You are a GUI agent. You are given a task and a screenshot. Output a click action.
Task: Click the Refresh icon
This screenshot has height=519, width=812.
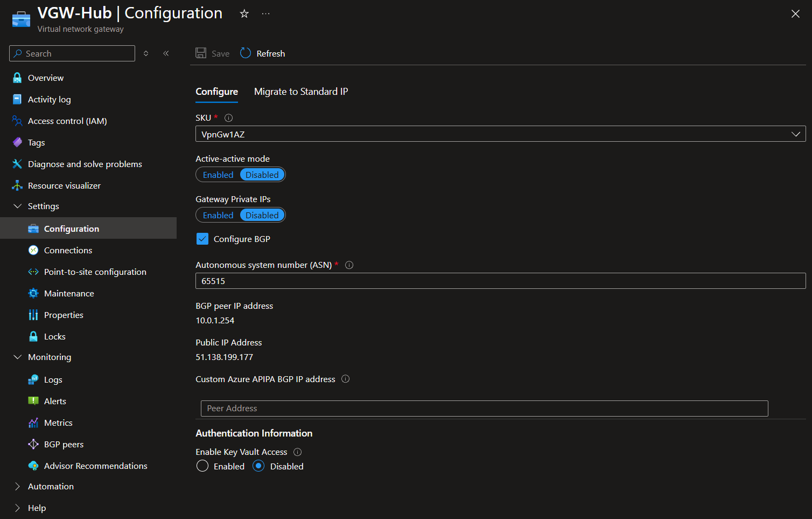point(246,53)
